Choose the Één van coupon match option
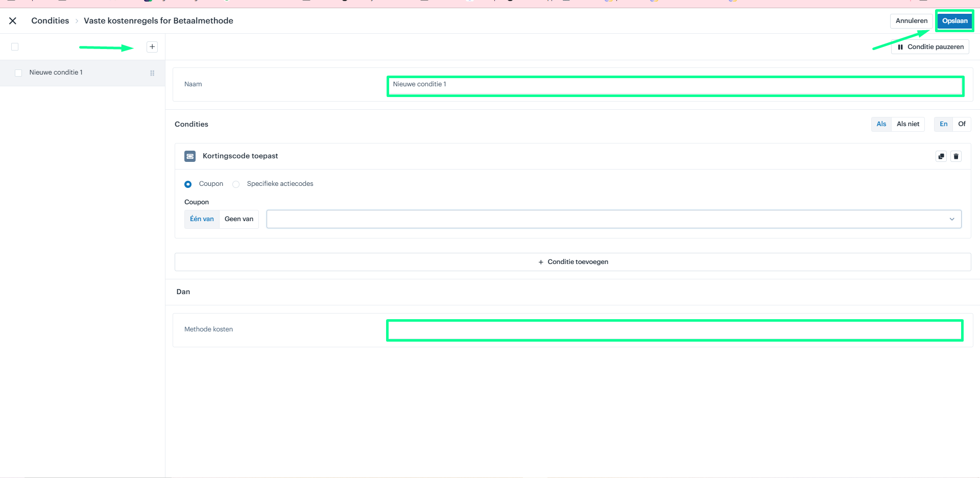 [202, 219]
